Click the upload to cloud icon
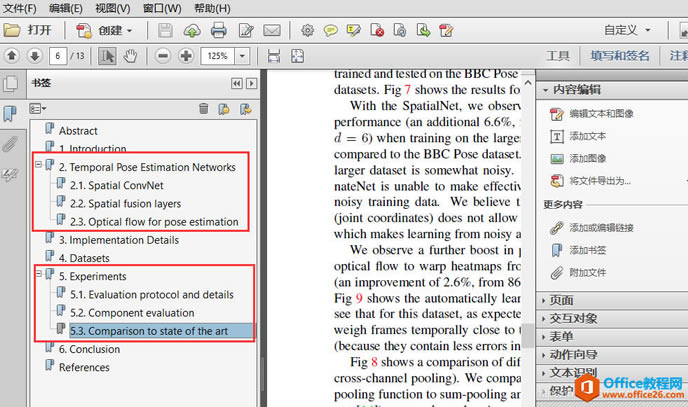 coord(192,30)
